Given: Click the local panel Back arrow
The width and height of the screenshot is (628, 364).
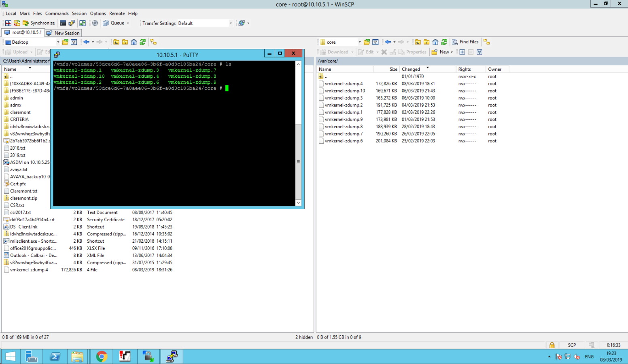Looking at the screenshot, I should pyautogui.click(x=86, y=42).
